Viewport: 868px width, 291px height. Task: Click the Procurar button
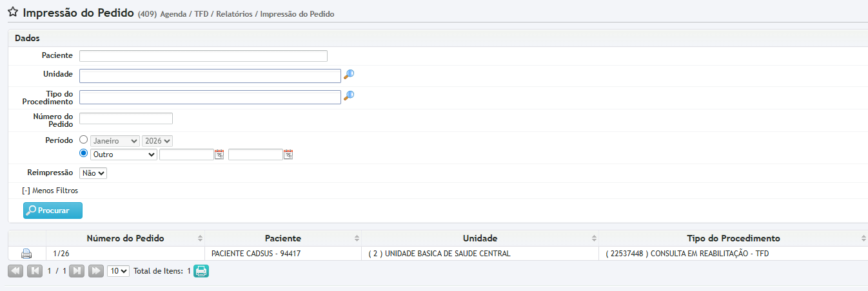coord(53,211)
